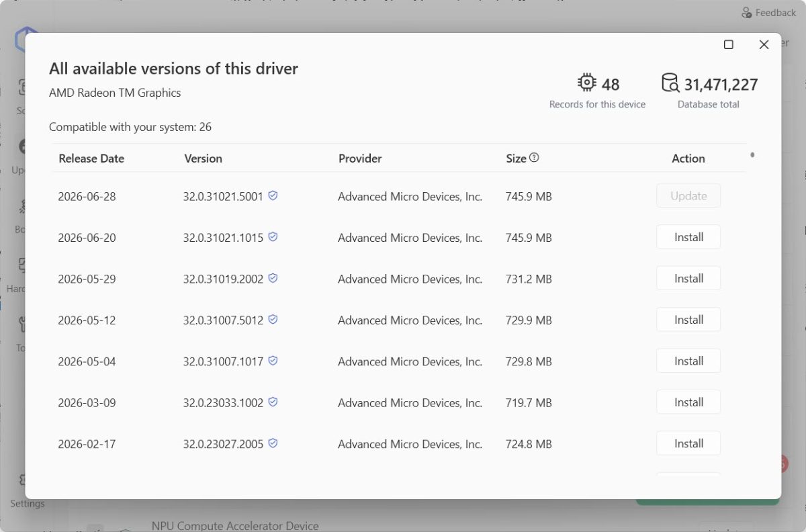Image resolution: width=806 pixels, height=532 pixels.
Task: Click the disabled Update button for 32.0.31021.5001
Action: click(x=688, y=196)
